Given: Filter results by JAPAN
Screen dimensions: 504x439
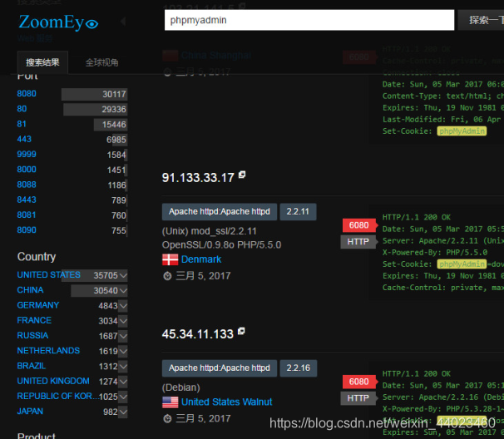Looking at the screenshot, I should 30,411.
